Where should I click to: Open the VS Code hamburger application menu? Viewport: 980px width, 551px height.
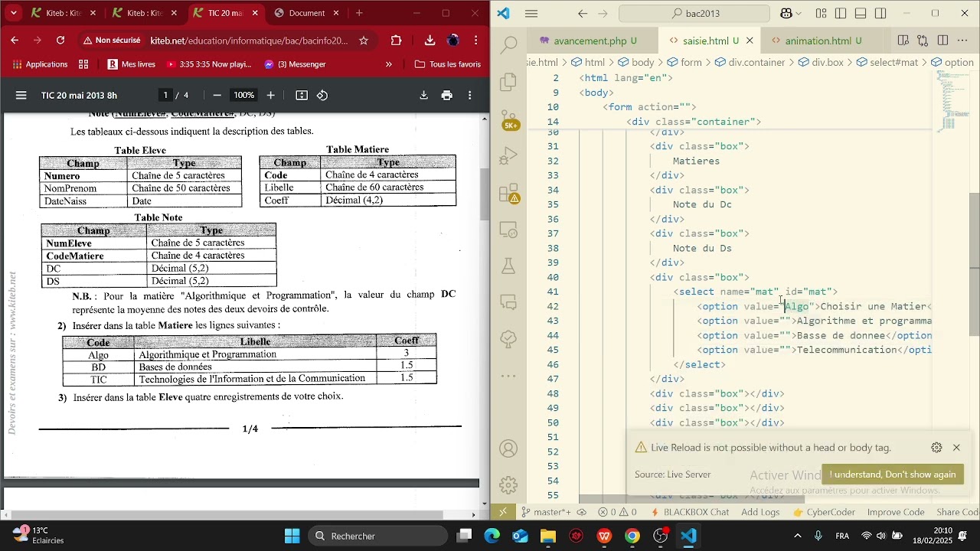pos(531,14)
